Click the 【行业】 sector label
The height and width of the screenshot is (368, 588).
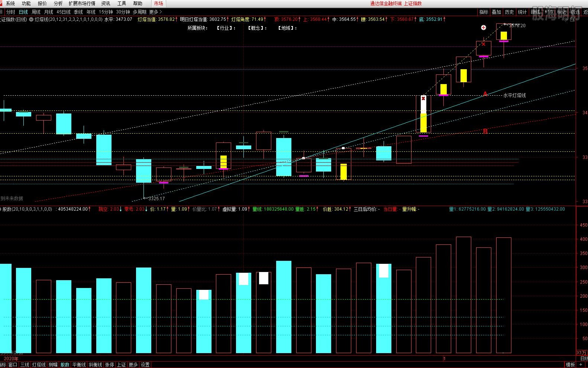pos(226,28)
